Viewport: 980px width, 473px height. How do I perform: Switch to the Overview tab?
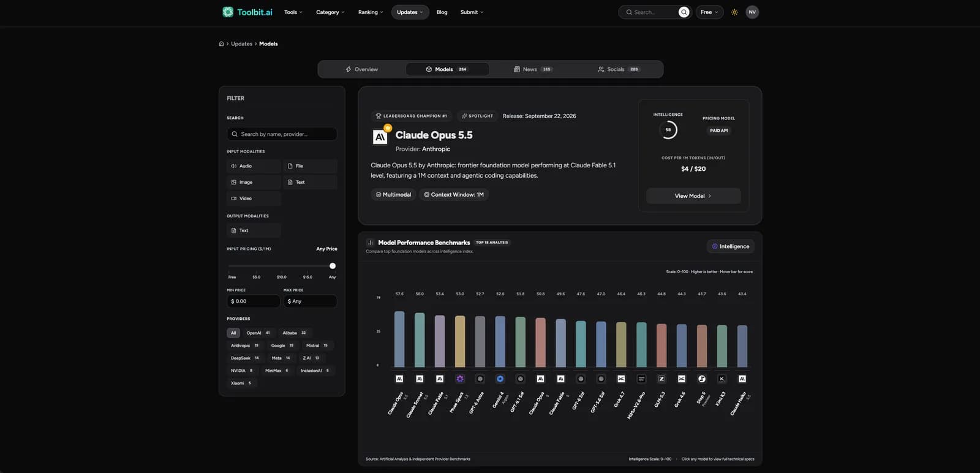point(362,69)
